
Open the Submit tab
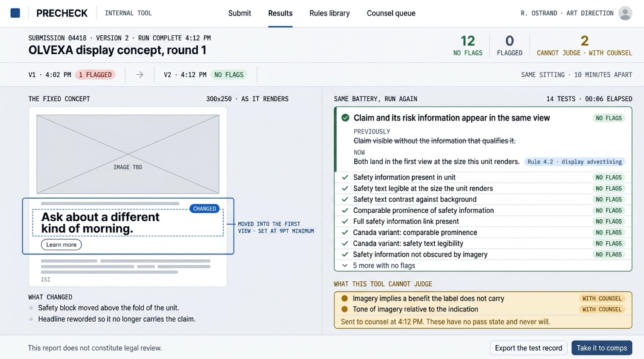tap(239, 13)
